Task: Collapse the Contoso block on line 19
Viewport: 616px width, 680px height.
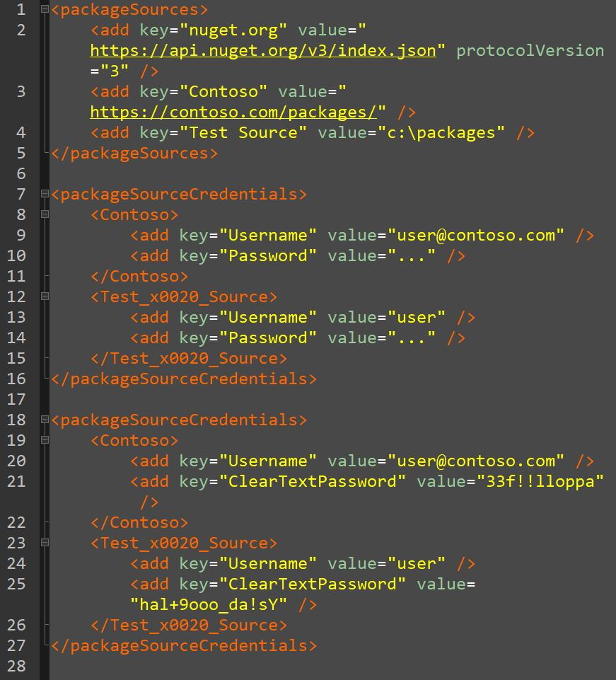Action: click(44, 440)
